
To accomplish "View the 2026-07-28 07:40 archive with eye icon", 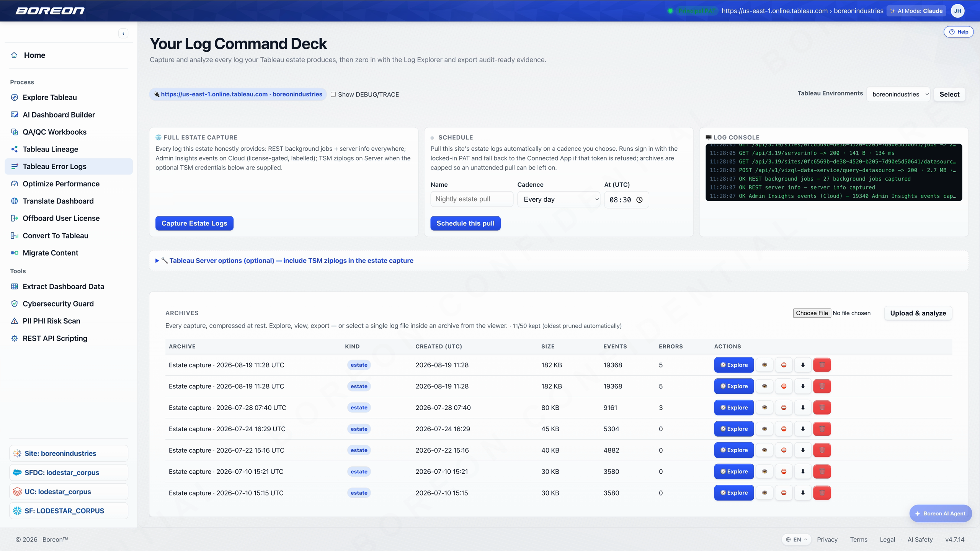I will [x=764, y=408].
